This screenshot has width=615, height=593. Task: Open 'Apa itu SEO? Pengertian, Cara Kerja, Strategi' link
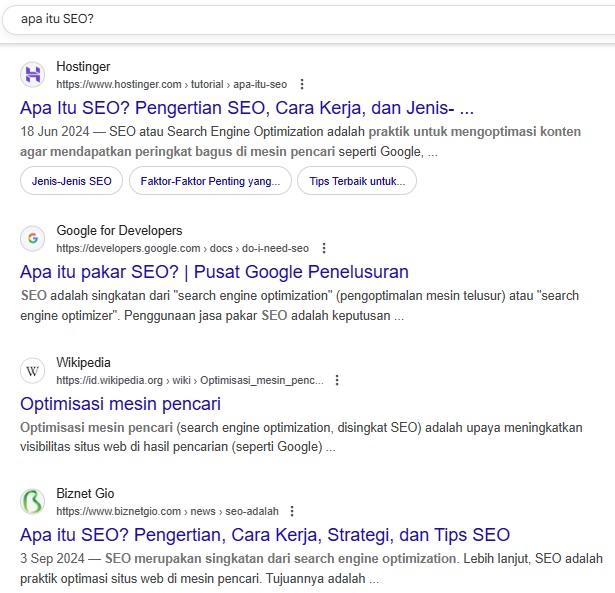[x=265, y=535]
